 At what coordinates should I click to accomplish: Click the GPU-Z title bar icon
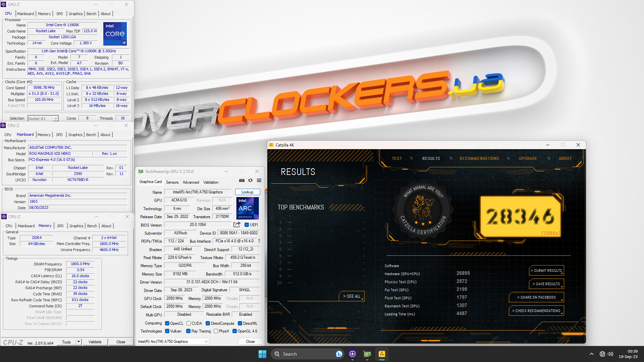(x=141, y=171)
